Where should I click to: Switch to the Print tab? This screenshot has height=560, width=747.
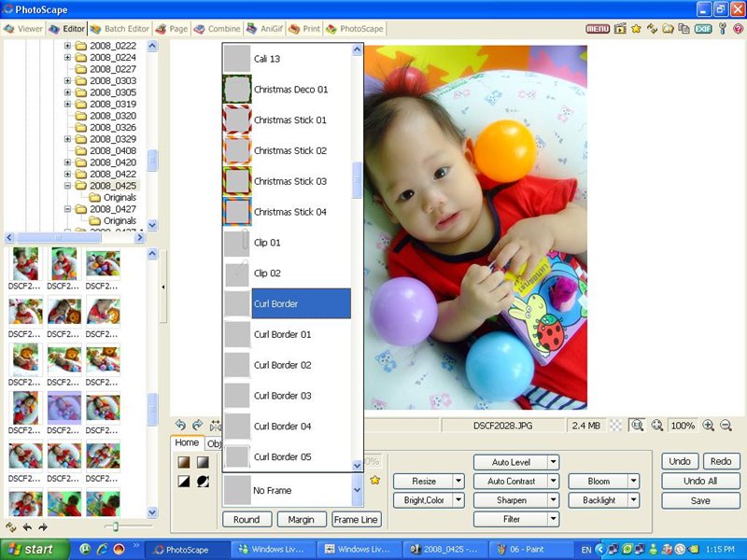(304, 29)
